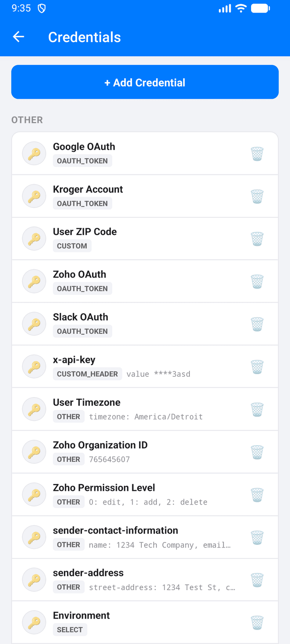Delete the Slack OAuth credential

coord(257,324)
